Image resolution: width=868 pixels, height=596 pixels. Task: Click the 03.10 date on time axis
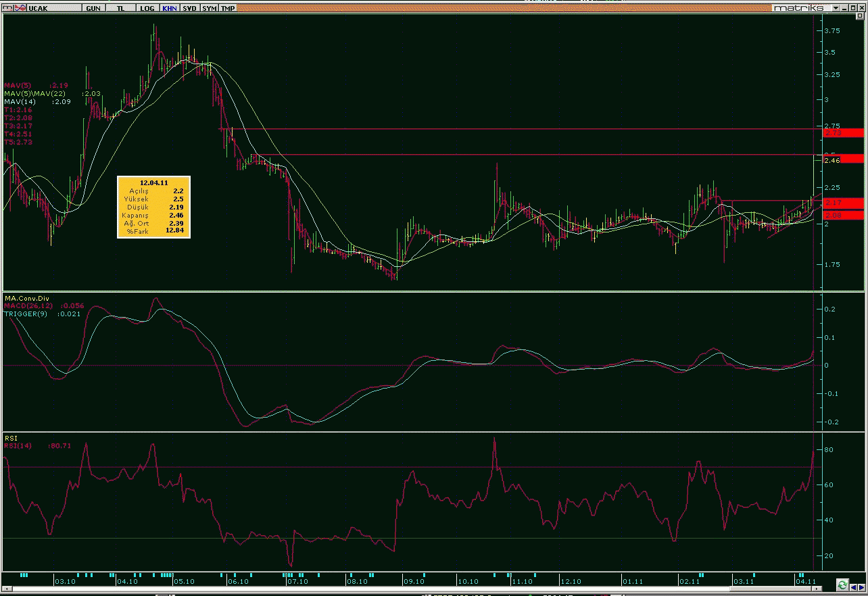(x=65, y=581)
